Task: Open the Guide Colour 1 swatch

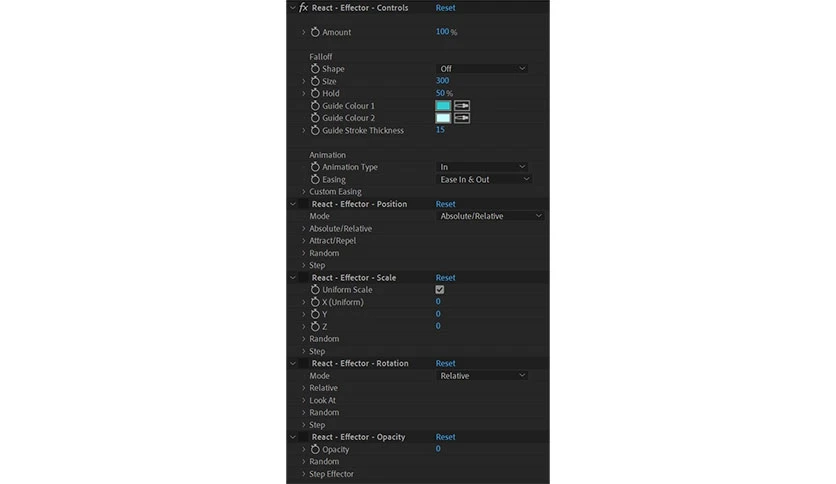Action: click(x=443, y=106)
